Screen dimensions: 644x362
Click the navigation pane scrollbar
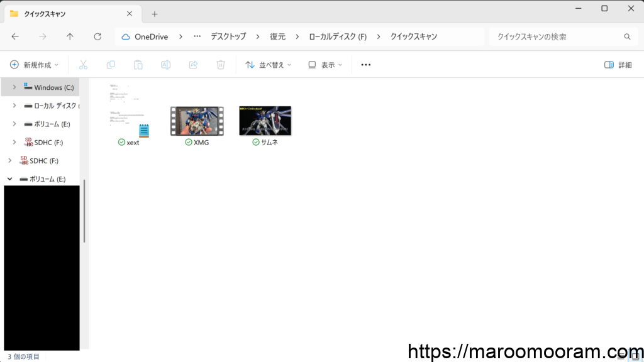[x=84, y=211]
